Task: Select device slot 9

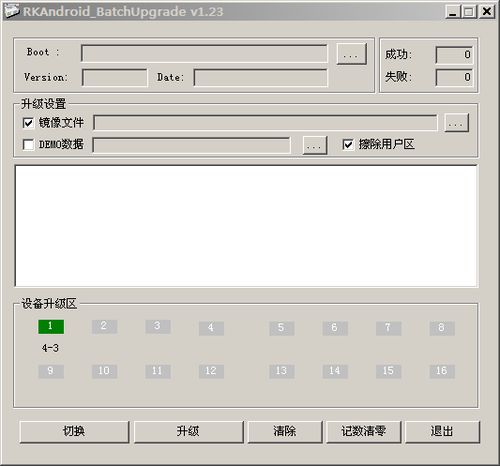Action: [x=51, y=371]
